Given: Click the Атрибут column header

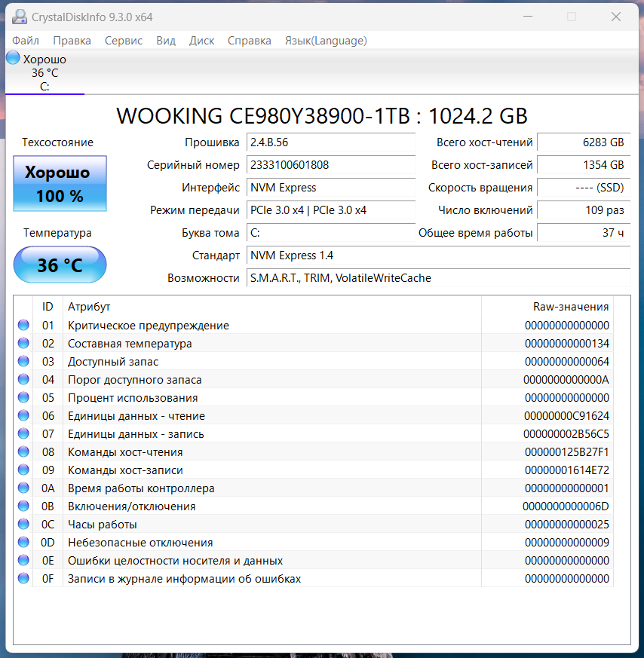Looking at the screenshot, I should click(272, 307).
